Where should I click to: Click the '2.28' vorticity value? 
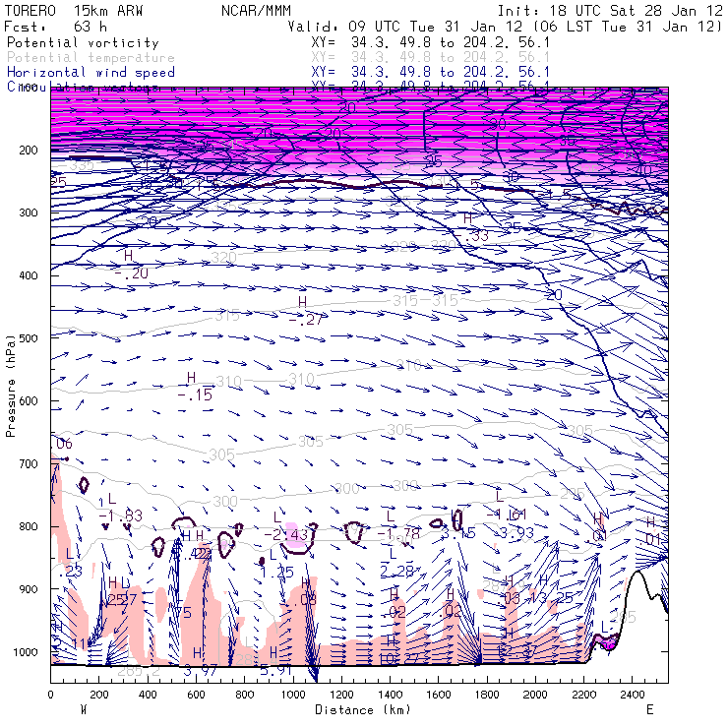396,572
